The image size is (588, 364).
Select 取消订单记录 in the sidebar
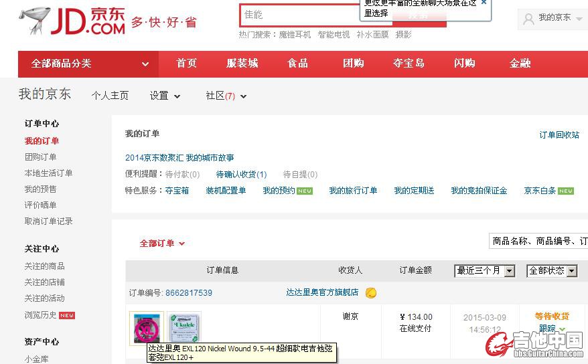point(48,221)
